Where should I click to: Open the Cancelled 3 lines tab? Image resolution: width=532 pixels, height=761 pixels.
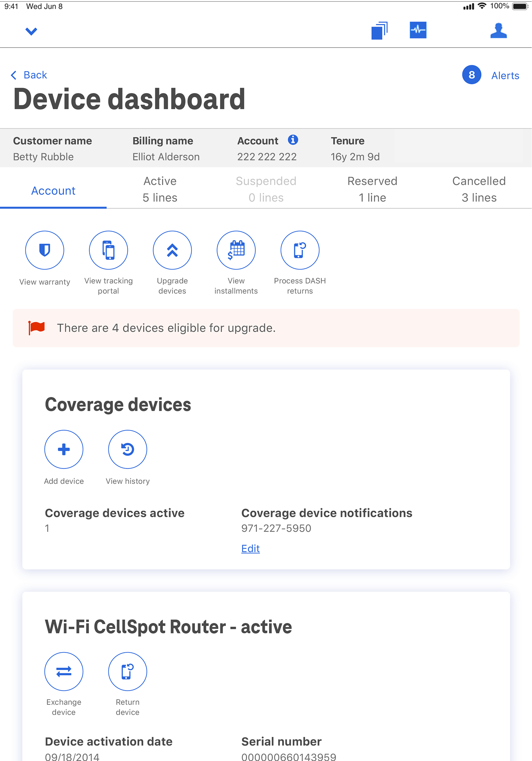(x=479, y=189)
